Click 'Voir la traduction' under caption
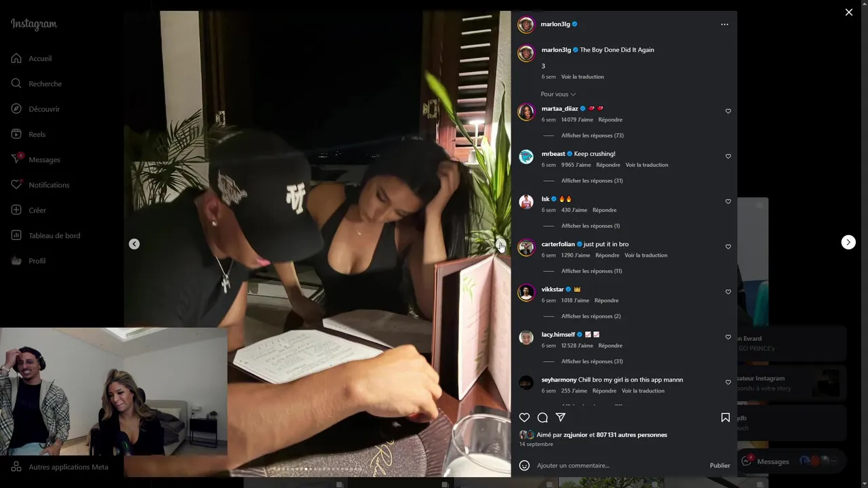The image size is (868, 488). 583,77
